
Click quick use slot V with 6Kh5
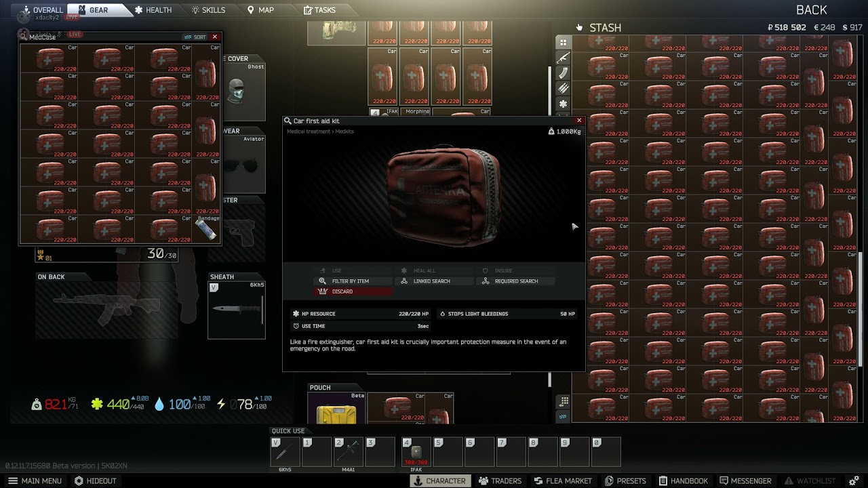(285, 452)
